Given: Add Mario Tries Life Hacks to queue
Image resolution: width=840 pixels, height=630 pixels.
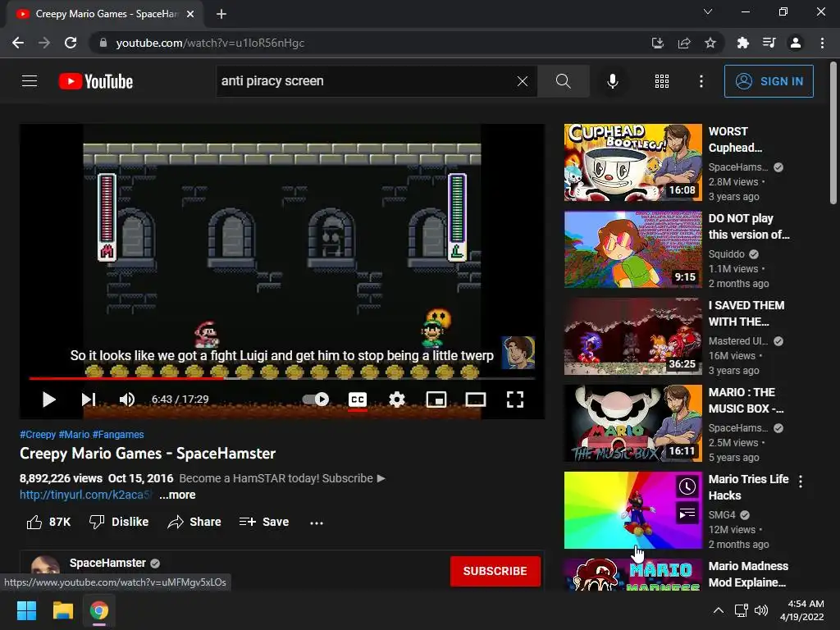Looking at the screenshot, I should (687, 514).
